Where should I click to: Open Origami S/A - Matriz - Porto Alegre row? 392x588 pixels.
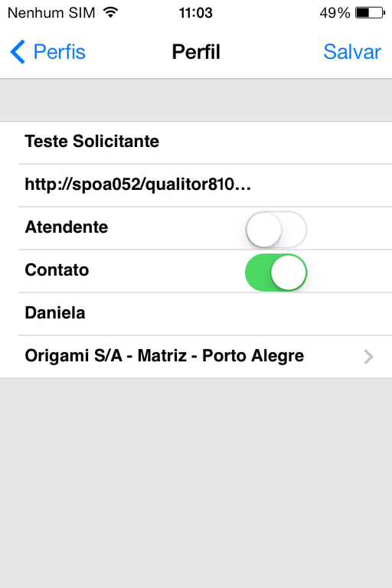[x=196, y=357]
